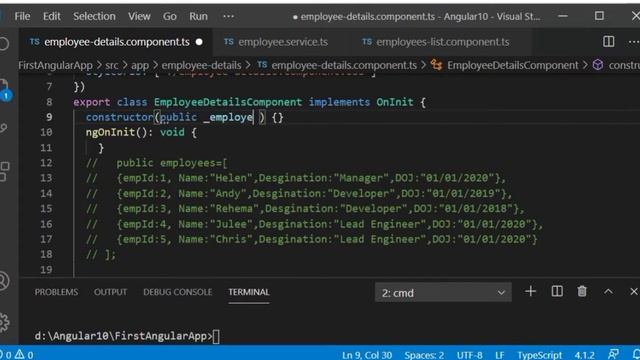The width and height of the screenshot is (640, 360).
Task: Open the Go menu
Action: 169,16
